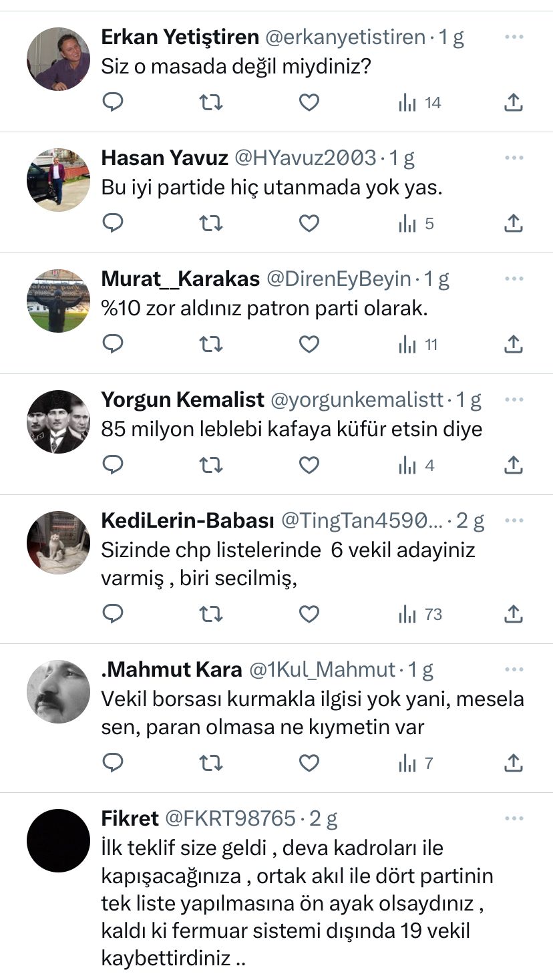553x980 pixels.
Task: Retweet .Mahmut Kara's tweet
Action: [211, 762]
